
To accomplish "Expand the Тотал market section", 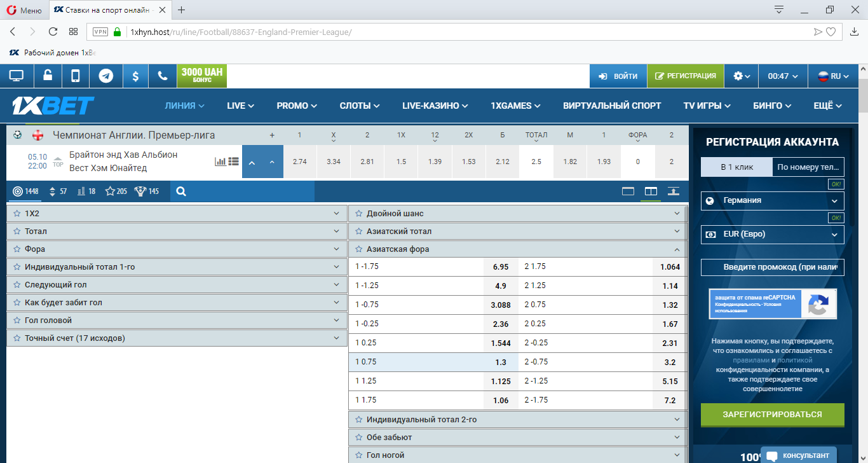I will (177, 231).
